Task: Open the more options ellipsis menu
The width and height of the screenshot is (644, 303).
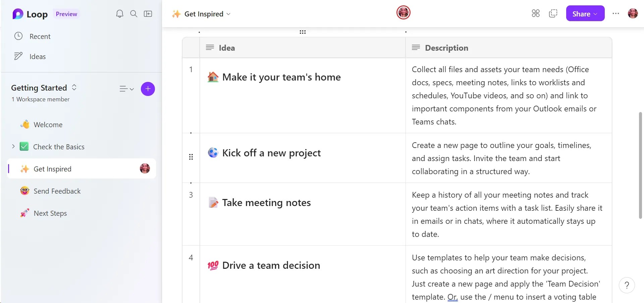Action: pos(616,13)
